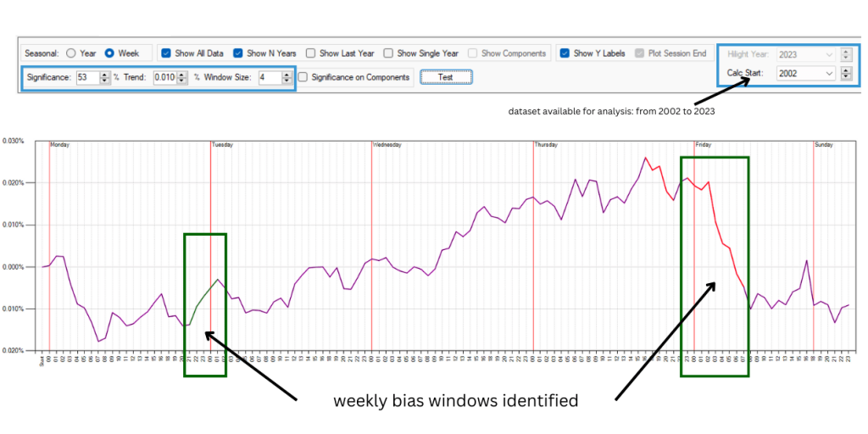Click the greyed Plot Session End checkbox
868x434 pixels.
tap(639, 53)
